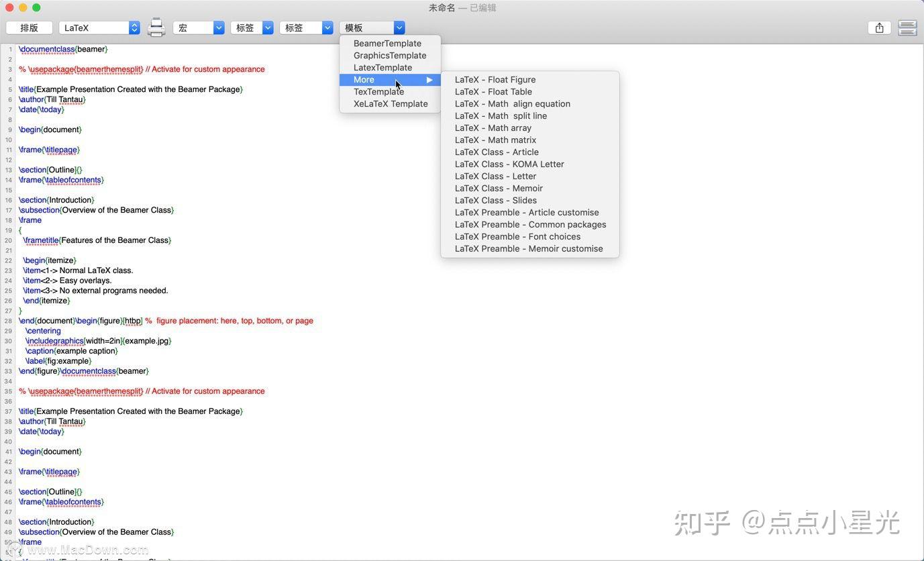
Task: Click the "Normal LaTeX class." item line
Action: (x=79, y=270)
